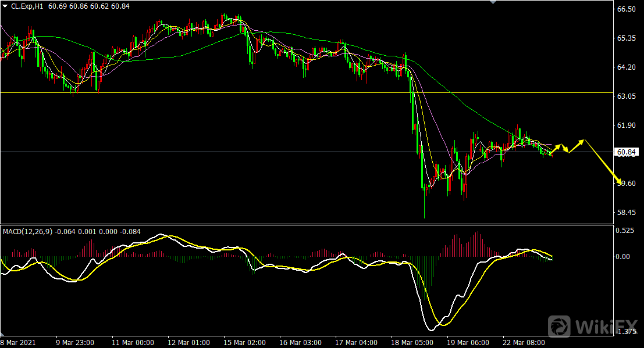
Task: Click the WikiFX logo icon
Action: (559, 326)
